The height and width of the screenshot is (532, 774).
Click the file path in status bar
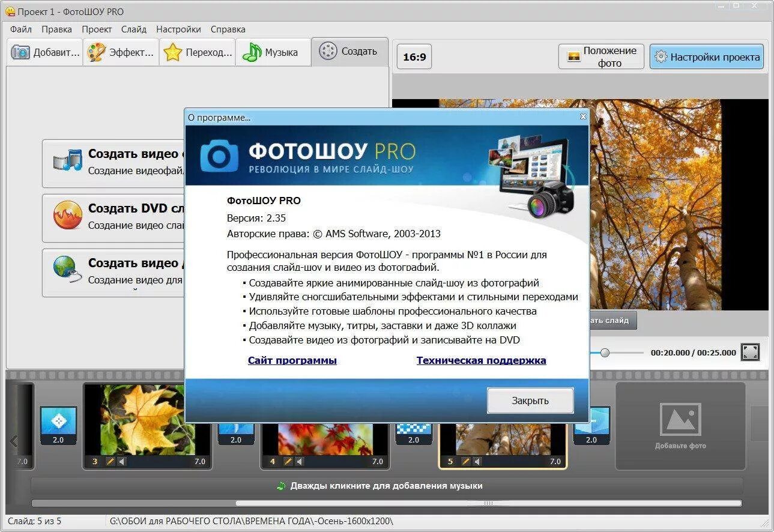[x=251, y=521]
